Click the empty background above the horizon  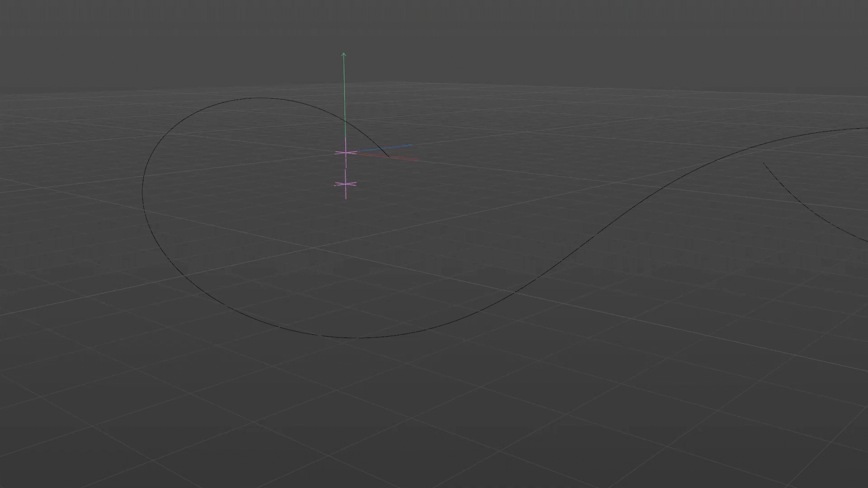(x=588, y=36)
